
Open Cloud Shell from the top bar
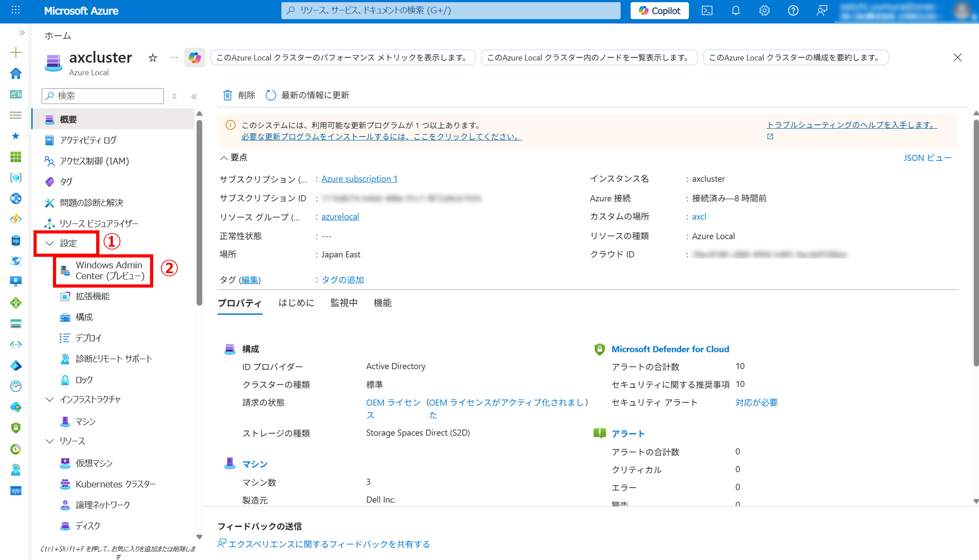pos(707,10)
